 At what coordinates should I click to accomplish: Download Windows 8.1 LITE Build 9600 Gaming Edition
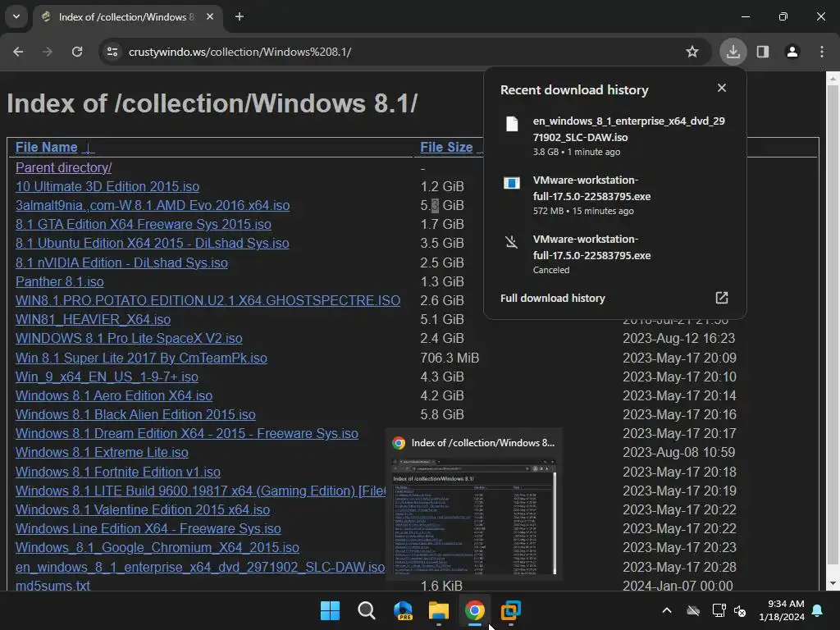click(x=200, y=491)
